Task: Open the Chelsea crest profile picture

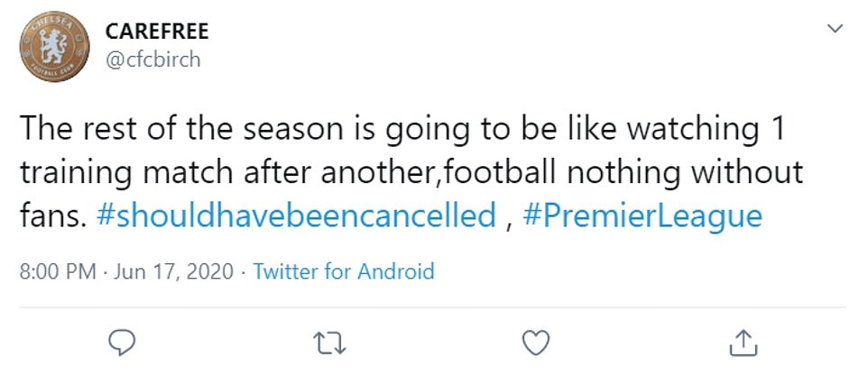Action: [x=54, y=47]
